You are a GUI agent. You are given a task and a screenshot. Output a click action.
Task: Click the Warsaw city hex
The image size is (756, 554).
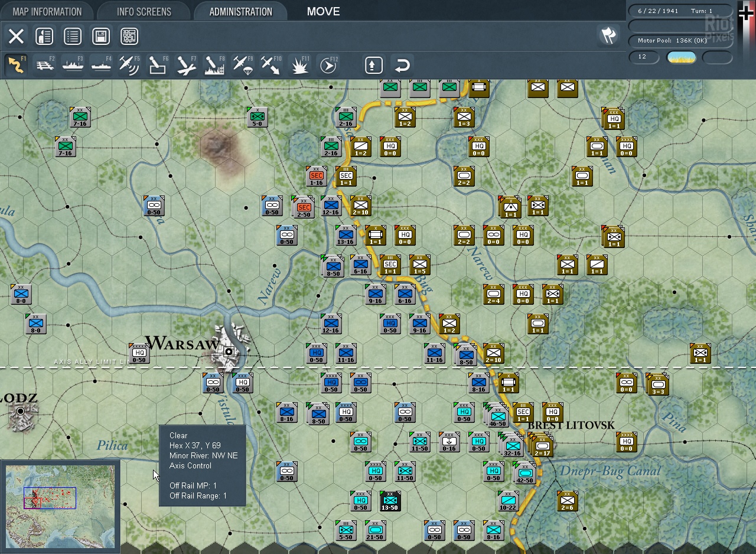[x=229, y=352]
